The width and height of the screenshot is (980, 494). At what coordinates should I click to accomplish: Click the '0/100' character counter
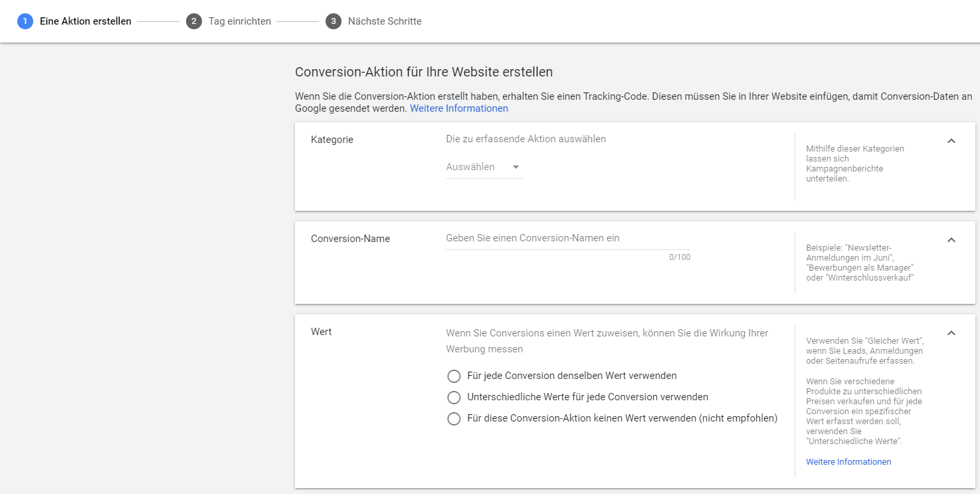click(x=680, y=257)
